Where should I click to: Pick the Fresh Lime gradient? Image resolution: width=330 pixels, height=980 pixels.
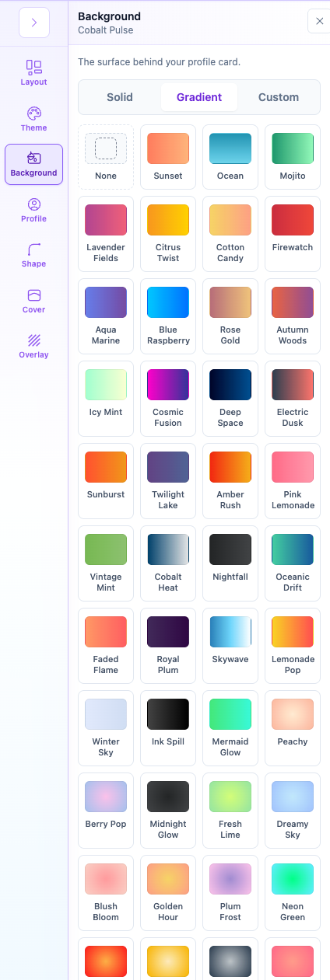(230, 811)
